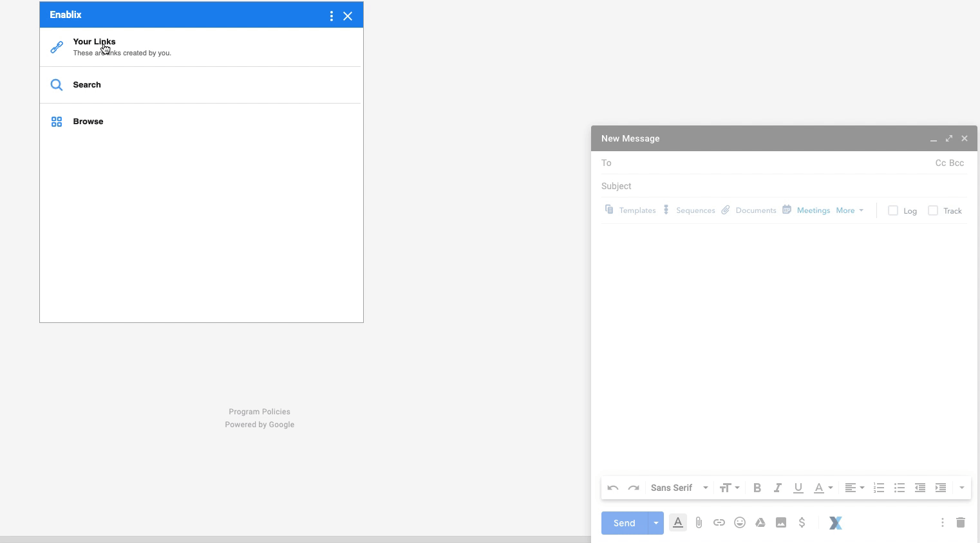Click Program Policies link

click(x=259, y=412)
